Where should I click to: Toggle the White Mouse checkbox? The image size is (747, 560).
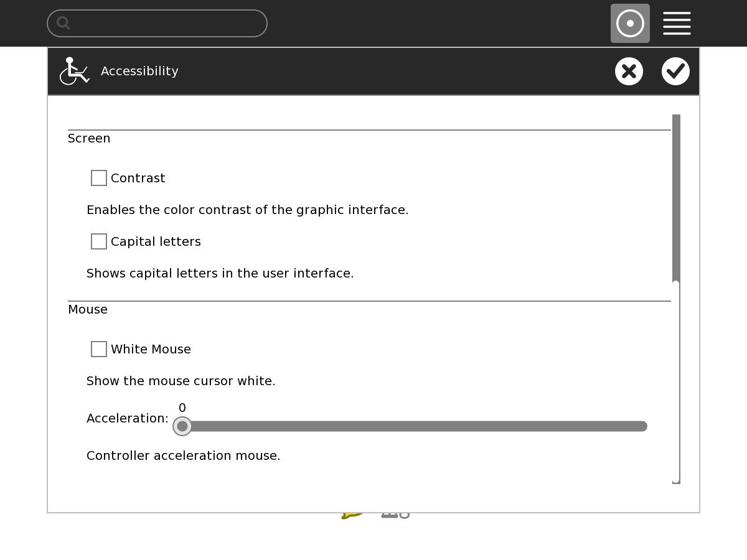(99, 349)
